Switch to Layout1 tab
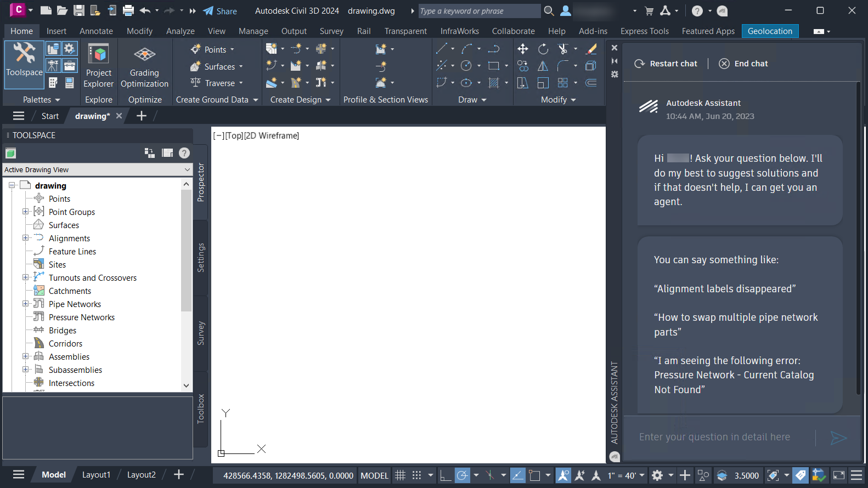 tap(96, 475)
